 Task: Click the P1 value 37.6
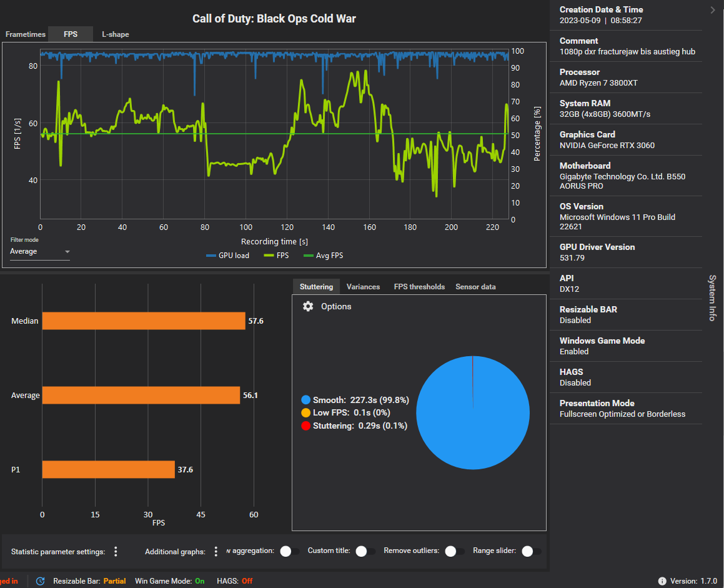click(x=185, y=470)
